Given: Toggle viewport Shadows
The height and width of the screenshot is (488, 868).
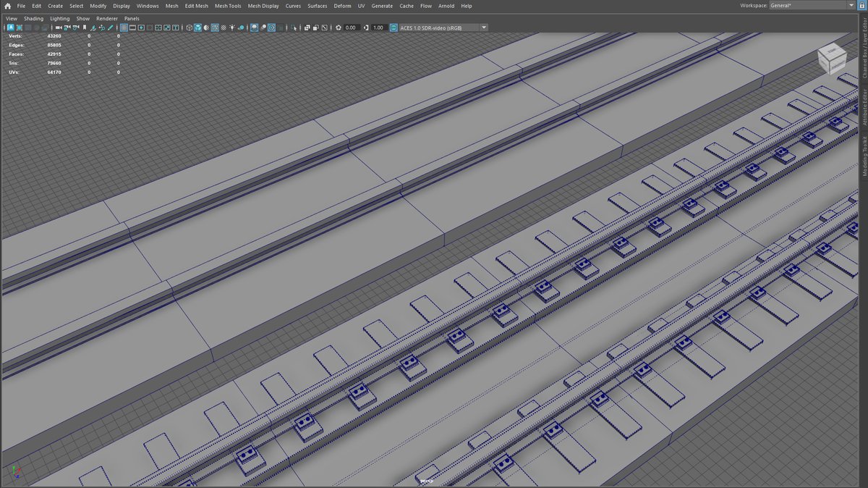Looking at the screenshot, I should click(x=241, y=28).
